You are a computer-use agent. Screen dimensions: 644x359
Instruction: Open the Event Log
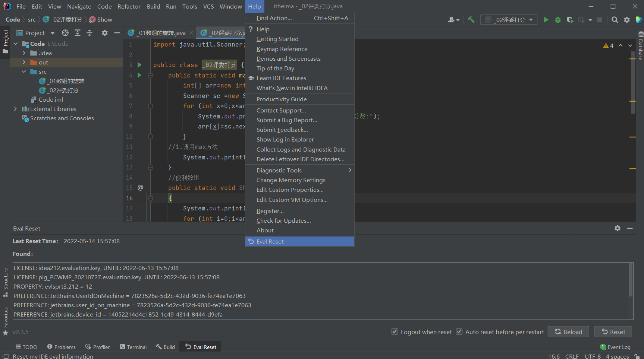pyautogui.click(x=615, y=347)
